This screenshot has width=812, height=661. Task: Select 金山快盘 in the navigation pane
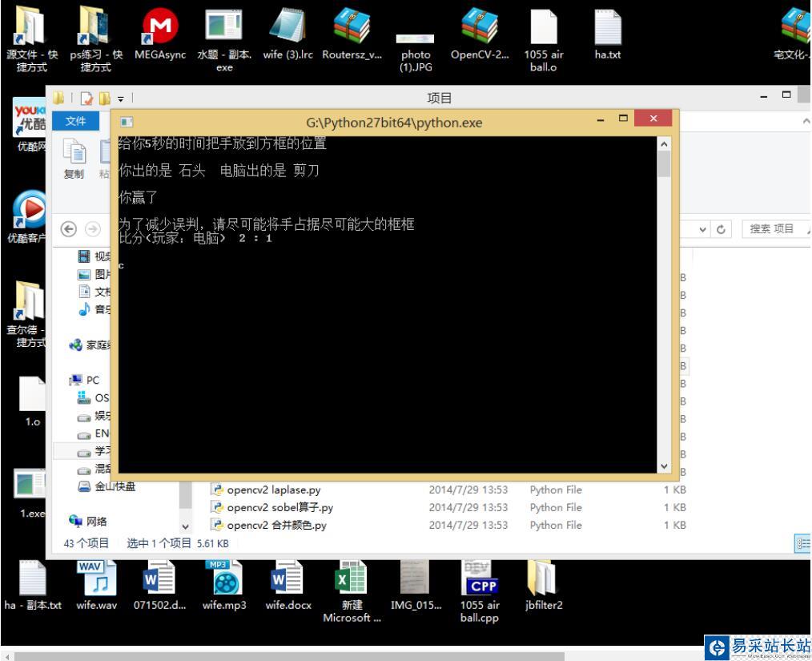[x=107, y=486]
